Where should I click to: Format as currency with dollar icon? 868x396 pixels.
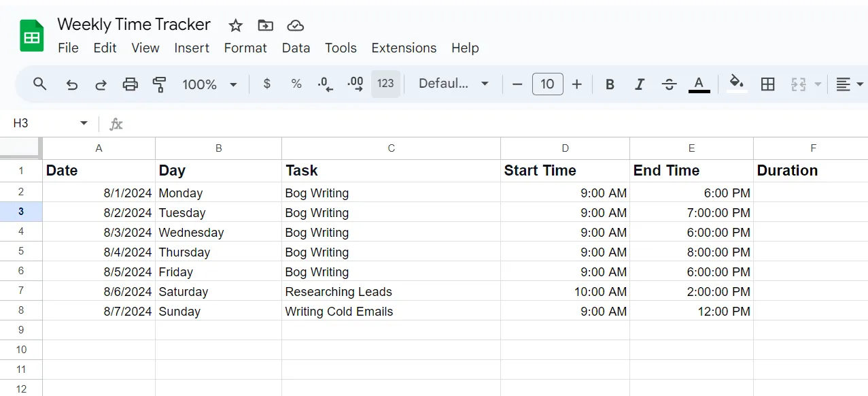click(x=266, y=84)
